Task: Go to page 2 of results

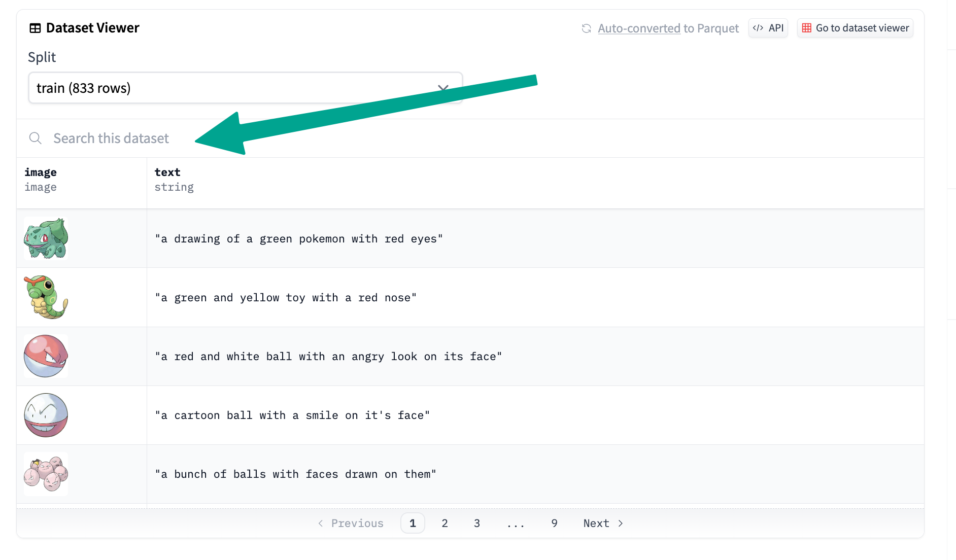Action: (x=445, y=523)
